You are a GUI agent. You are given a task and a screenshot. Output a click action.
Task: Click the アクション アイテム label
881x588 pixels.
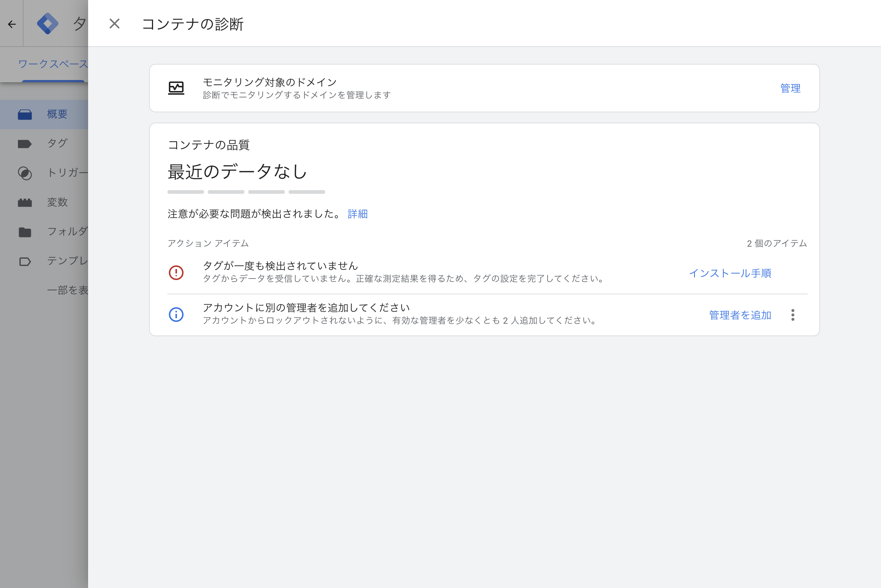point(208,243)
